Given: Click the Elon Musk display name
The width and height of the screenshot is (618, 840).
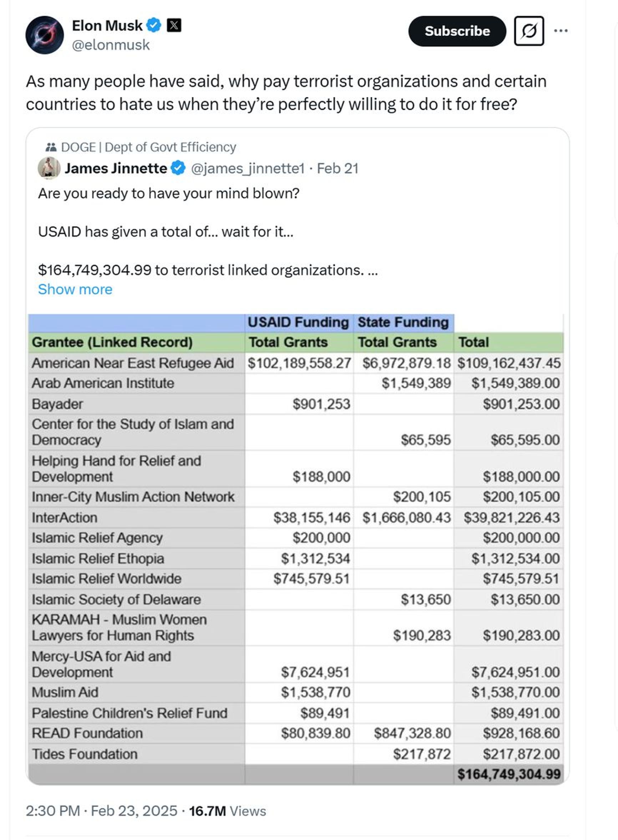Looking at the screenshot, I should 107,25.
